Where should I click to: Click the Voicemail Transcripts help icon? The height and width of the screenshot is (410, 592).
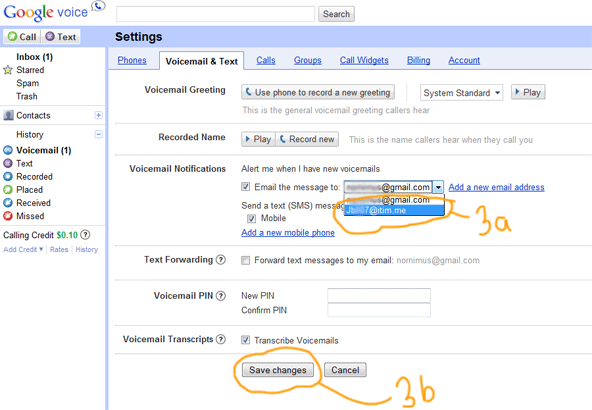(221, 339)
